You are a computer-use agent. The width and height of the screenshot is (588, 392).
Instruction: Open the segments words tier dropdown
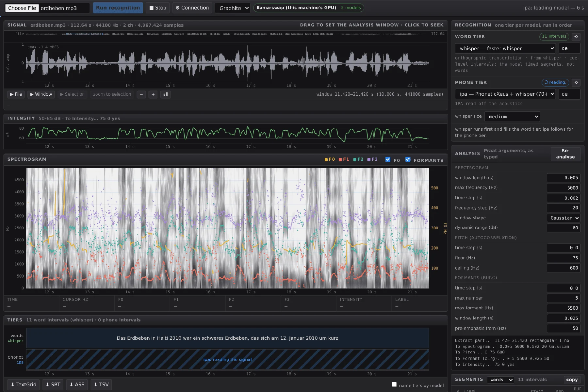tap(500, 380)
